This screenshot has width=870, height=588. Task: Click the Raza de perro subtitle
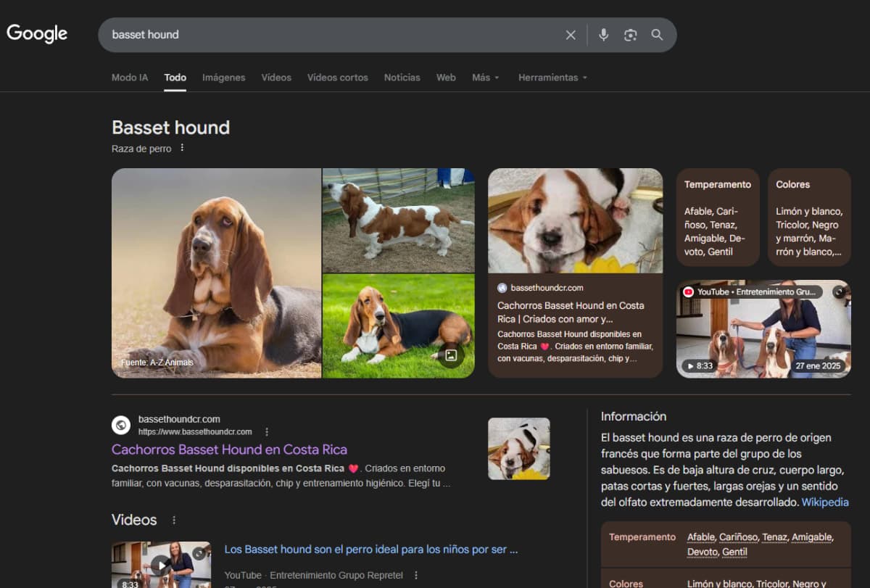[141, 149]
